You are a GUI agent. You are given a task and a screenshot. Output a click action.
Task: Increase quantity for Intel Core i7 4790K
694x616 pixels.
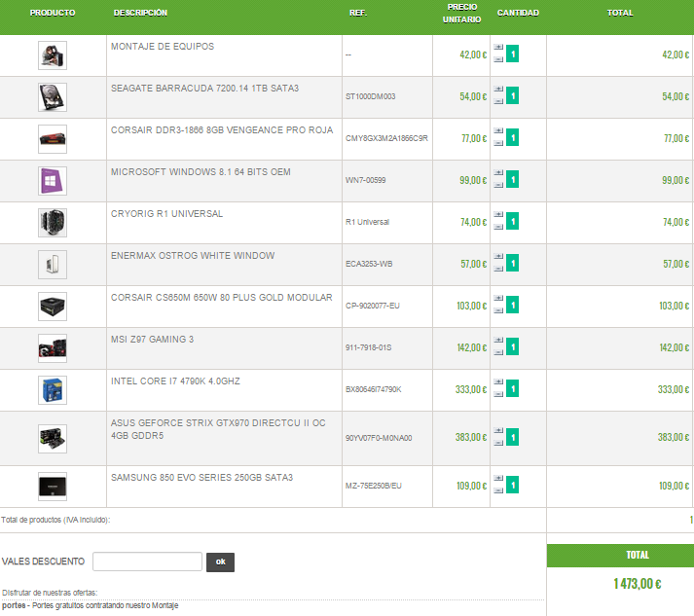click(498, 381)
